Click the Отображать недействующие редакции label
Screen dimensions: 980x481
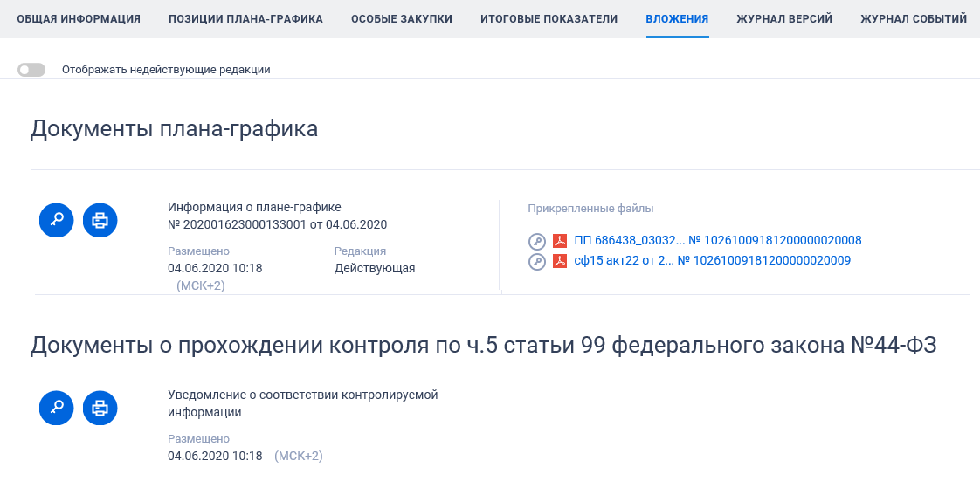[x=166, y=70]
